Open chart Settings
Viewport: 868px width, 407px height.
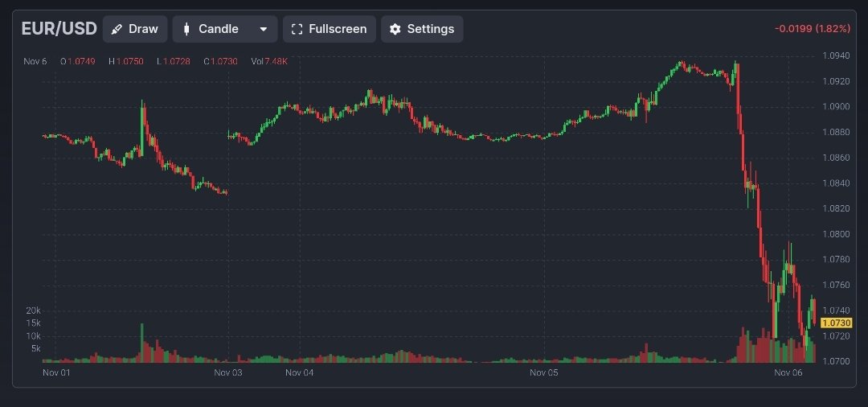click(422, 29)
